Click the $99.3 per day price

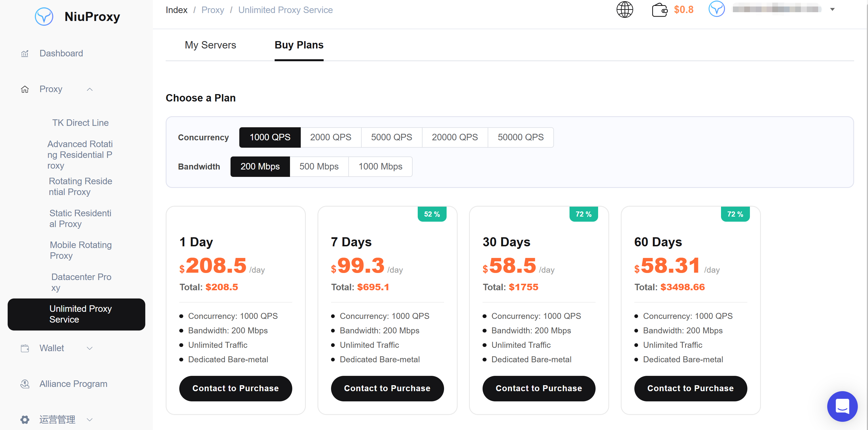[x=367, y=265]
